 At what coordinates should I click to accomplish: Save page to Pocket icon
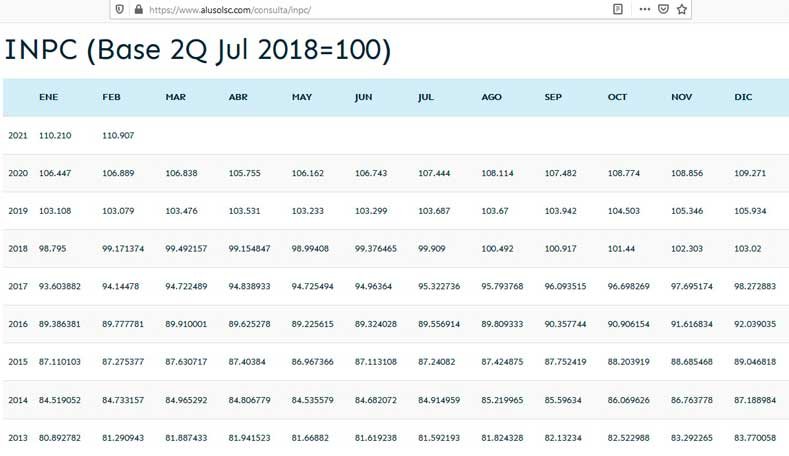coord(663,9)
